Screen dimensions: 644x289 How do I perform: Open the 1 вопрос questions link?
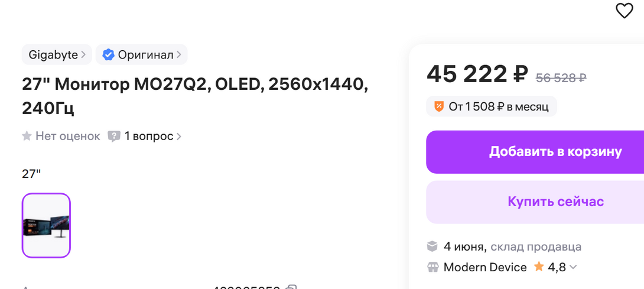[x=148, y=137]
